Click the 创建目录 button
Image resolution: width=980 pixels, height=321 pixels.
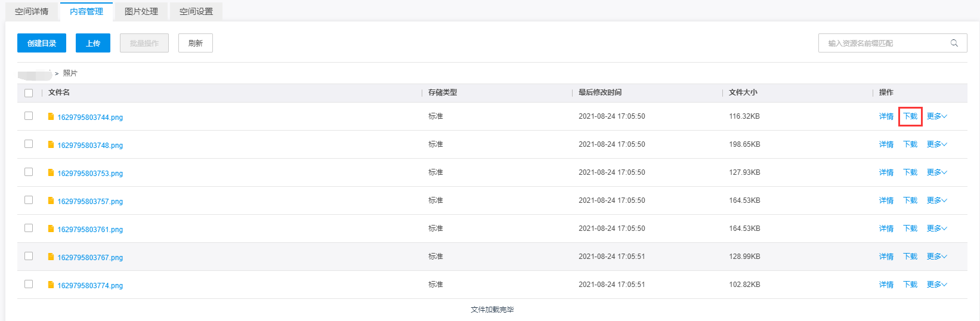pos(42,43)
